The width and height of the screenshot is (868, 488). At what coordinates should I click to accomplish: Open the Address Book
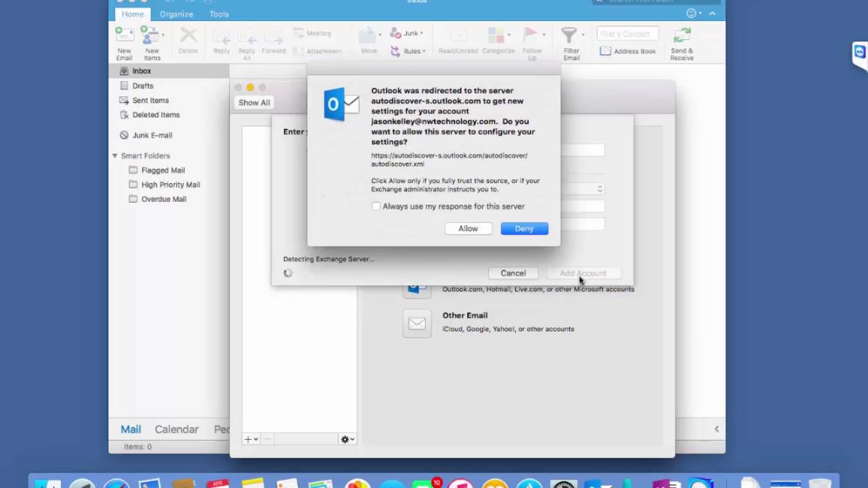pos(628,51)
